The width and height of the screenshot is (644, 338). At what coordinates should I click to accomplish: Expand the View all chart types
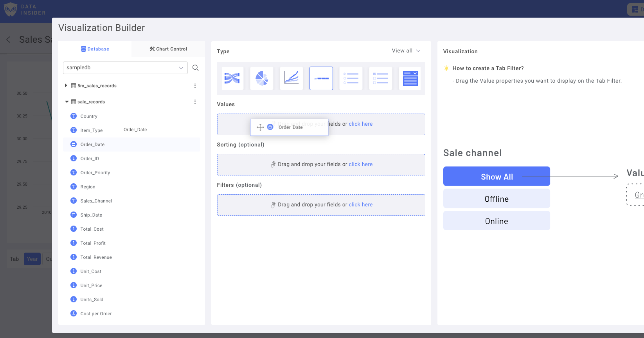pyautogui.click(x=406, y=51)
